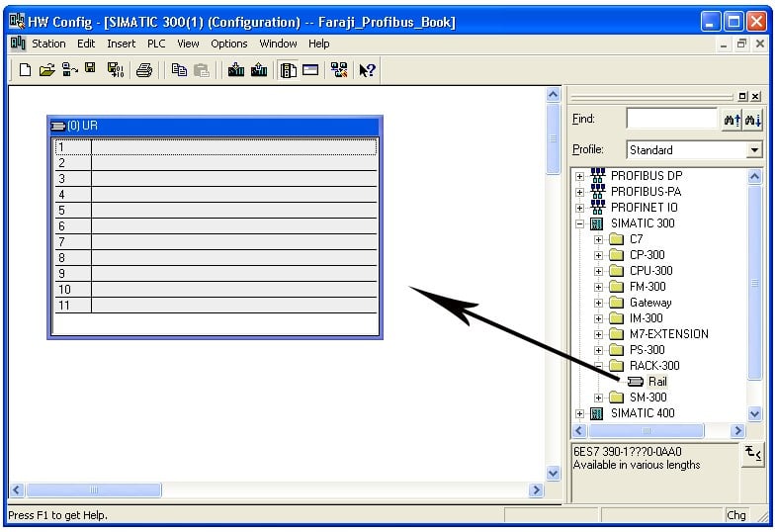Click the SIMATIC 300 catalog icon
This screenshot has width=777, height=532.
tap(597, 223)
